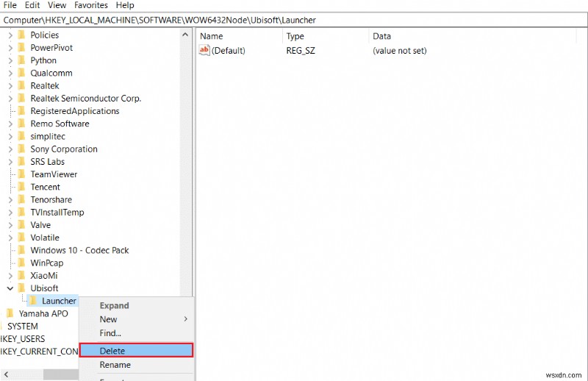This screenshot has height=381, width=588.
Task: Select the XiaoMi key label
Action: (x=44, y=276)
